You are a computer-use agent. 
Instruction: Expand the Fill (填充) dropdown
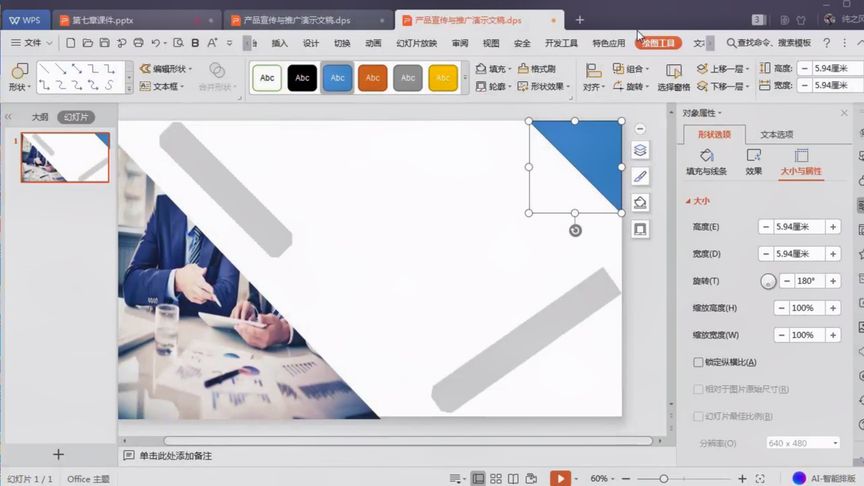[510, 69]
